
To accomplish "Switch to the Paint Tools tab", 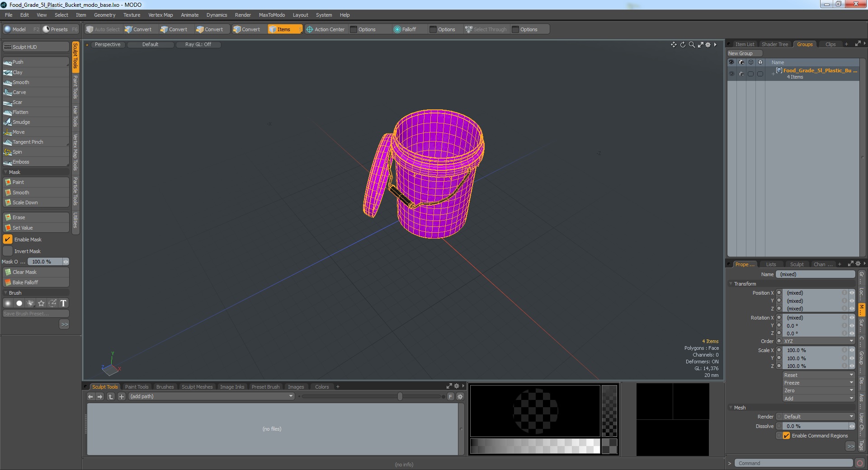I will click(137, 387).
